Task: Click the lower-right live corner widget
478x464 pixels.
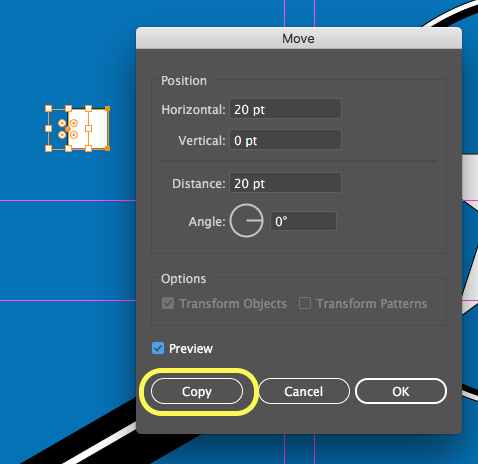Action: click(x=74, y=135)
